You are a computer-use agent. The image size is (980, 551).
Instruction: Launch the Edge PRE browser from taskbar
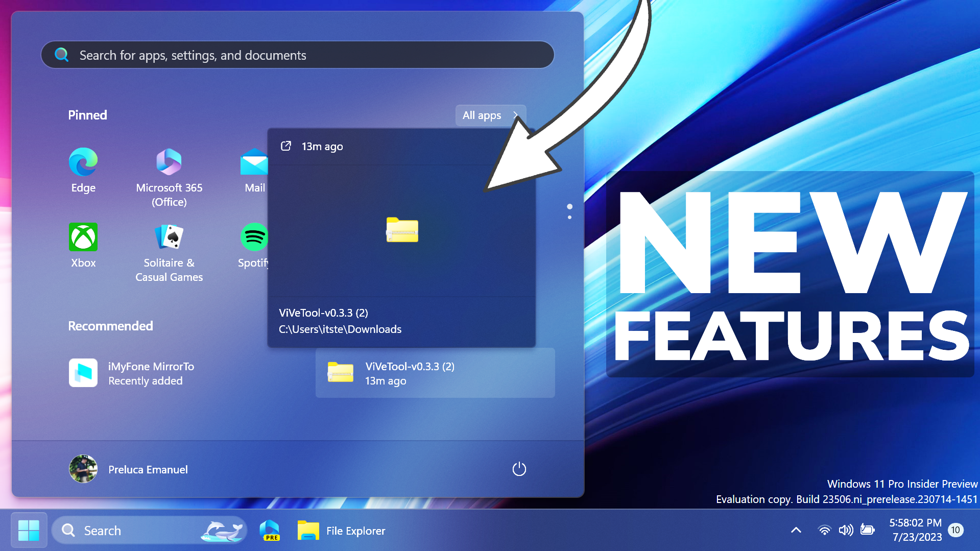click(269, 530)
